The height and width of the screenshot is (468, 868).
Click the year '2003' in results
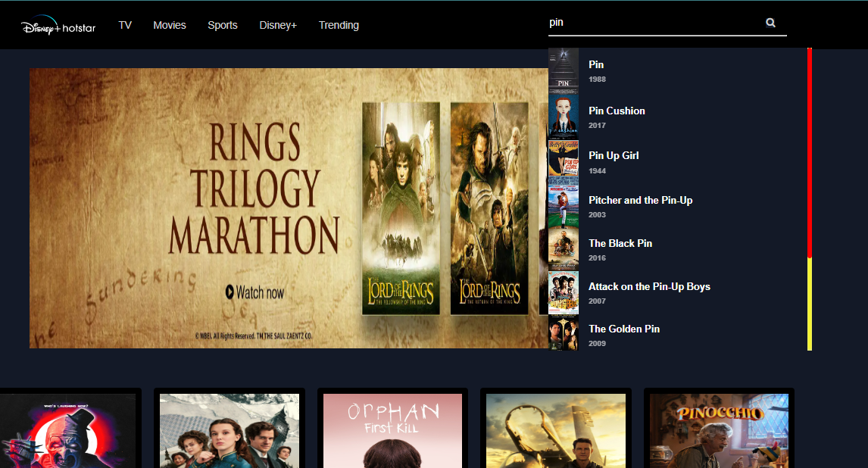point(598,214)
